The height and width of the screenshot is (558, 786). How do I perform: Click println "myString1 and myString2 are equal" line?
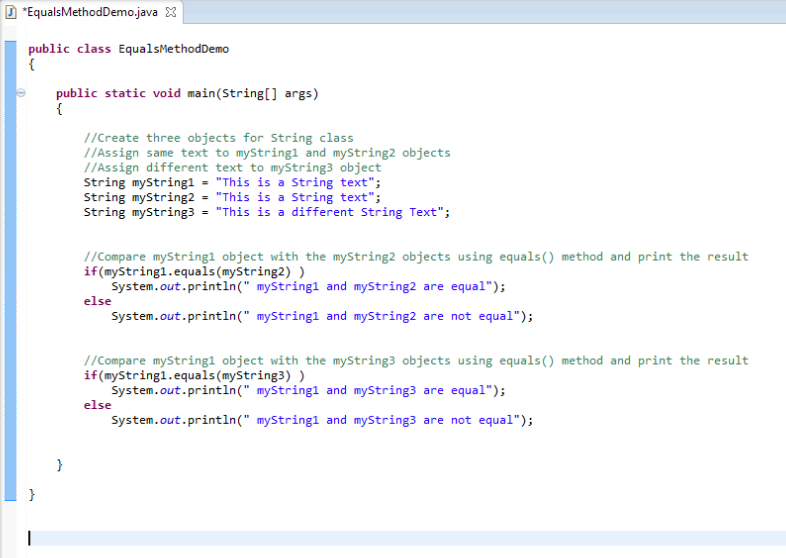[308, 287]
